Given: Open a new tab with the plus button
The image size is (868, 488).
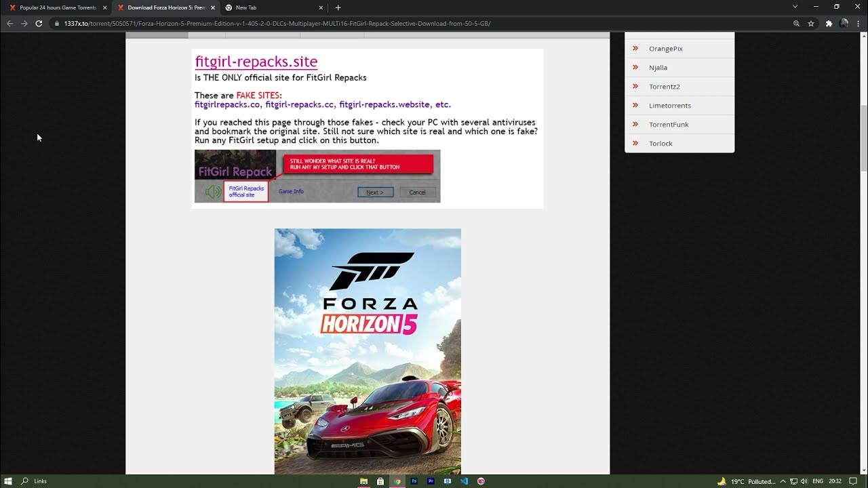Looking at the screenshot, I should pyautogui.click(x=338, y=7).
